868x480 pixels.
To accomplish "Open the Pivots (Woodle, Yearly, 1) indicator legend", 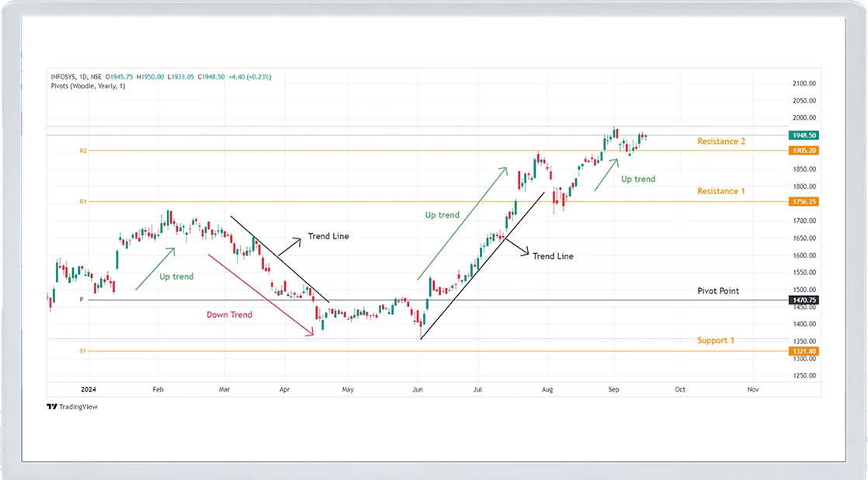I will (x=86, y=86).
